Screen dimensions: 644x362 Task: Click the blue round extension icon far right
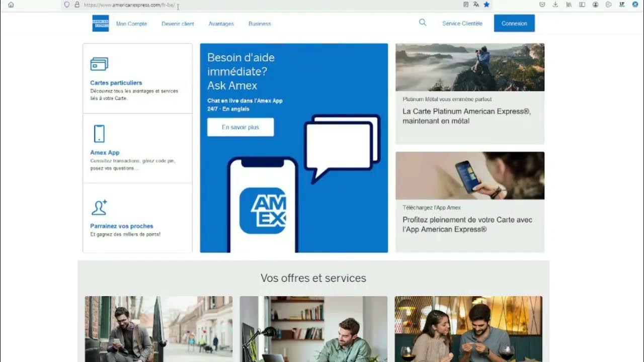click(x=635, y=5)
